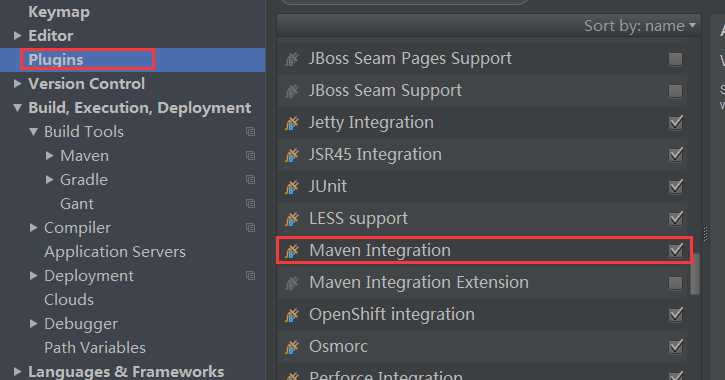Click the splitter handle right of plugin list
The width and height of the screenshot is (725, 380).
pyautogui.click(x=706, y=233)
